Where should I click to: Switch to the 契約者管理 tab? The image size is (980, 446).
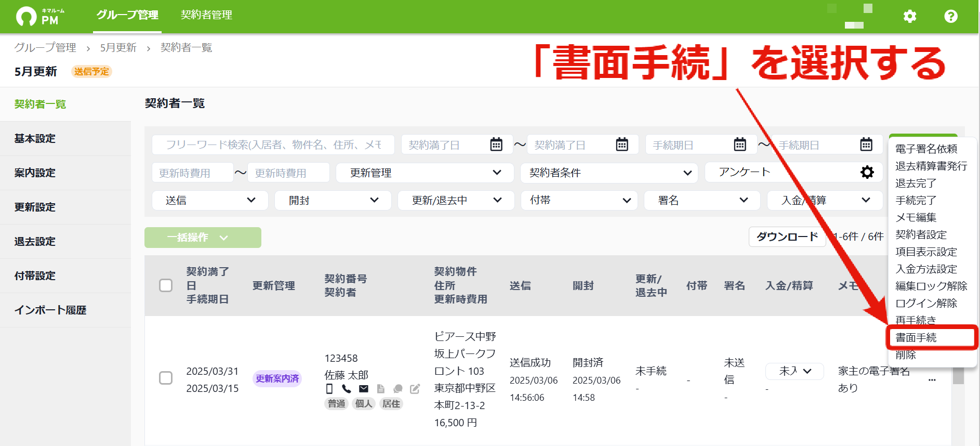click(x=206, y=15)
